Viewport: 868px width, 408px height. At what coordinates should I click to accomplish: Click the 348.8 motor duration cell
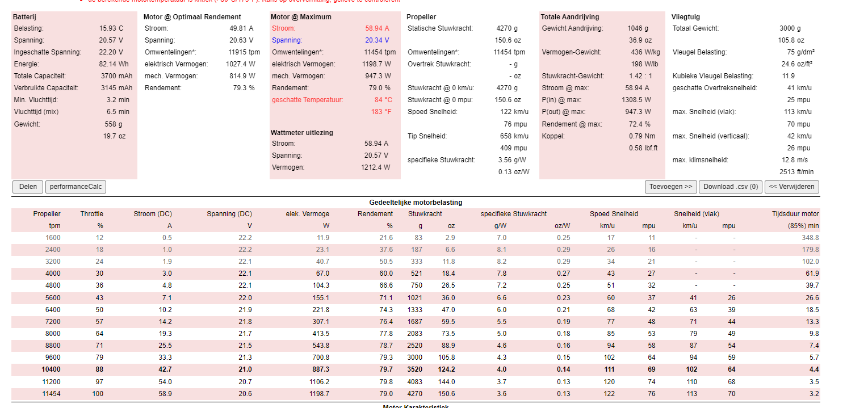click(x=810, y=238)
